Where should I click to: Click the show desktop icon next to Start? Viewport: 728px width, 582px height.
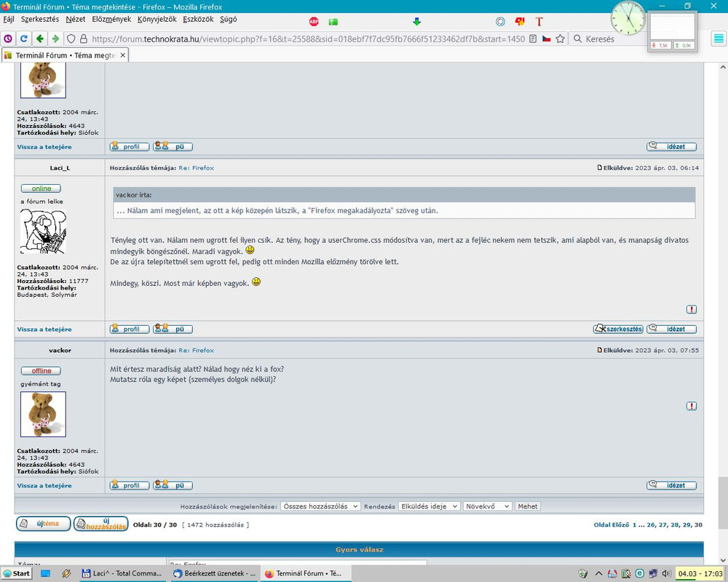tap(45, 573)
